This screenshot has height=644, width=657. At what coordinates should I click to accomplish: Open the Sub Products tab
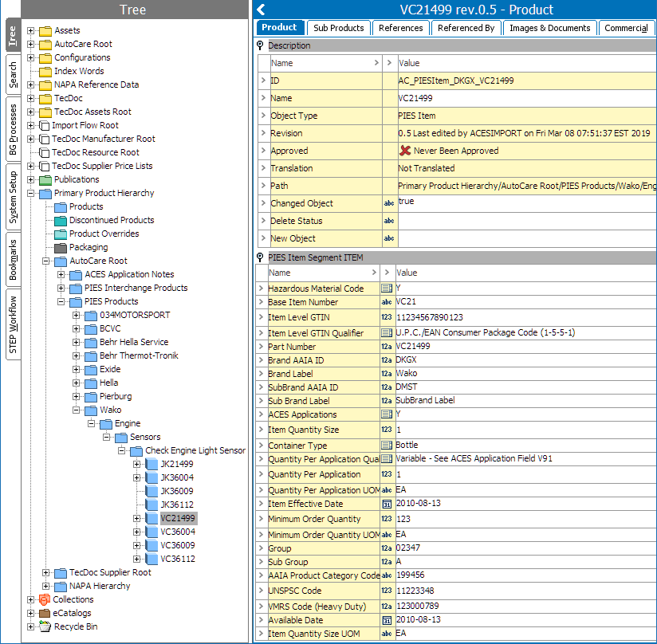[x=338, y=28]
